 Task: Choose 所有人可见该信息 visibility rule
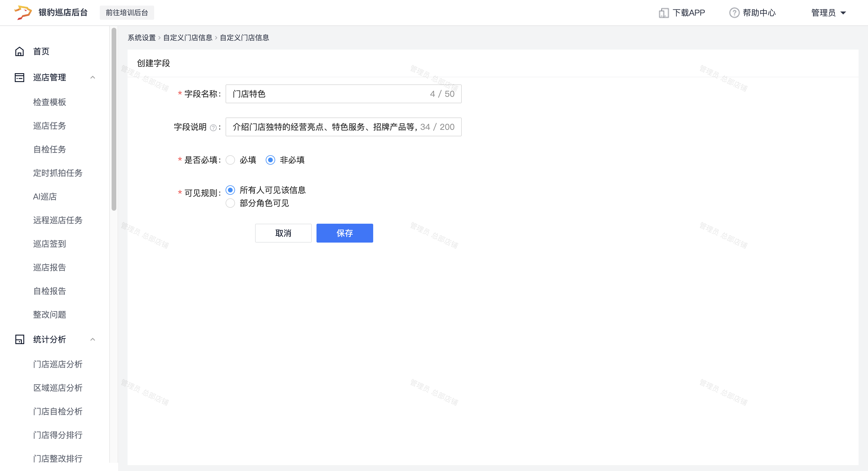(231, 190)
